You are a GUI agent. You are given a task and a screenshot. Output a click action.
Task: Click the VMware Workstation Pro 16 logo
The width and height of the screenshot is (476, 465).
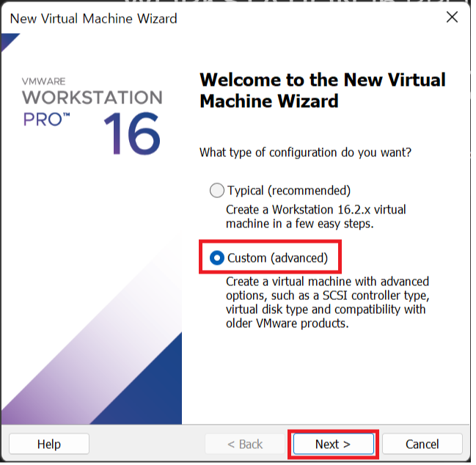point(92,116)
